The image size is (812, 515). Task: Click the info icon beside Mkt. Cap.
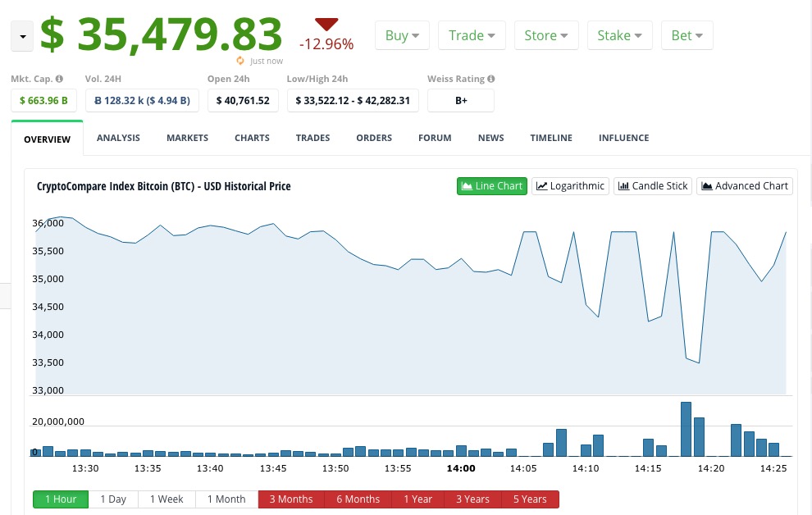[59, 80]
